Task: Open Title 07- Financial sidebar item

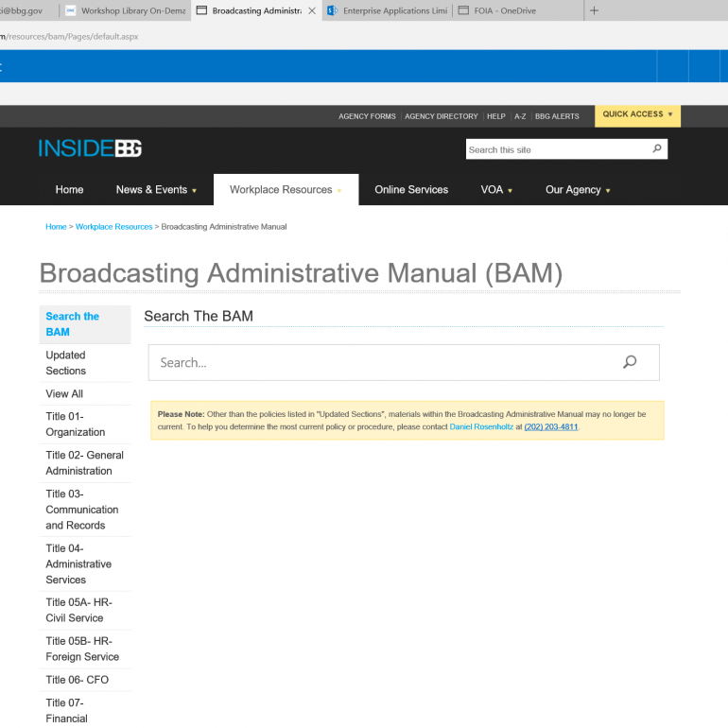Action: click(x=85, y=710)
